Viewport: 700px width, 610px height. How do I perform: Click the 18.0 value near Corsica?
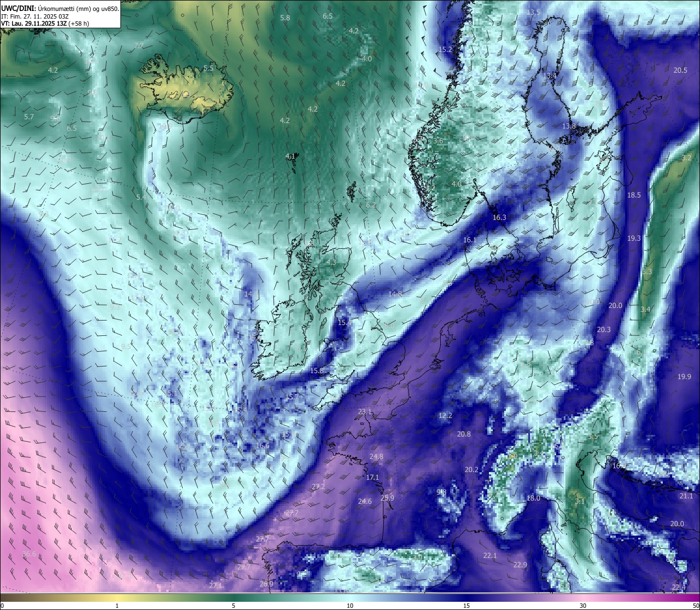(533, 498)
